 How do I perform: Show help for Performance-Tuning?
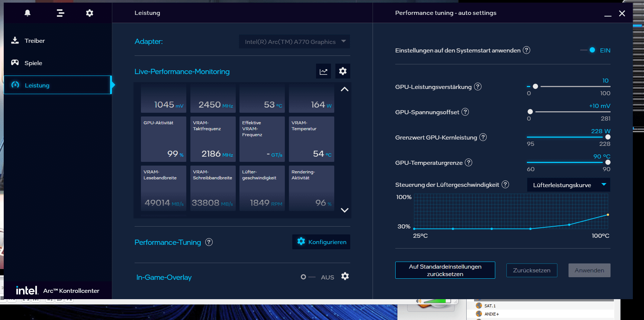[209, 242]
